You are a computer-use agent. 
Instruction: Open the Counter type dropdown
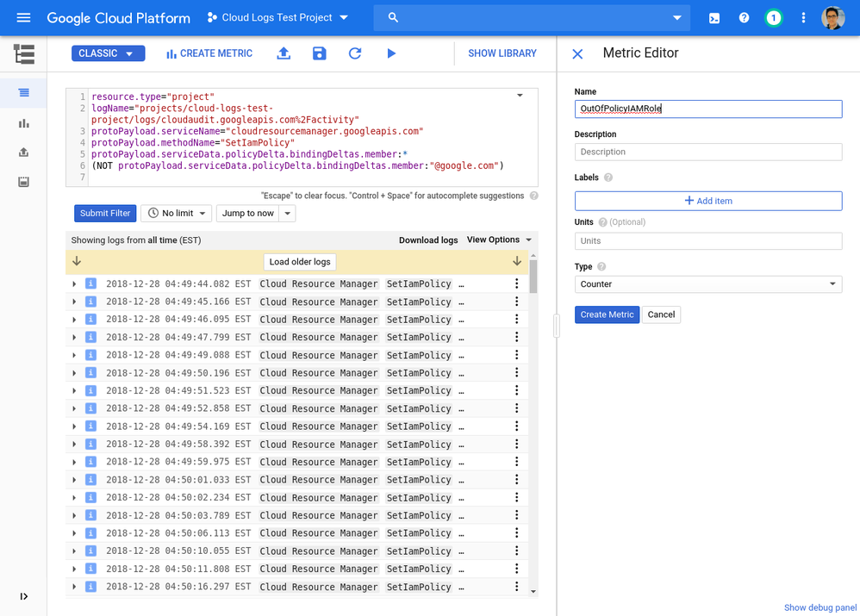pos(708,284)
